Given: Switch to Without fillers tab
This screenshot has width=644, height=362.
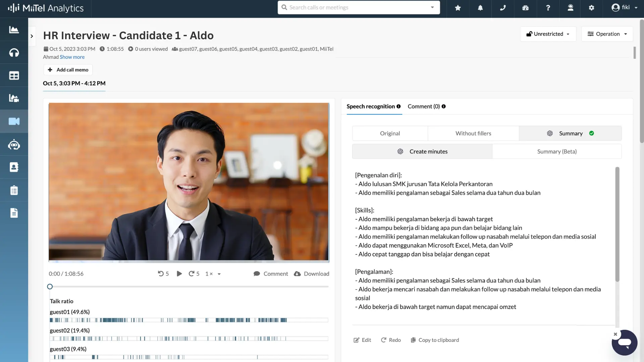Looking at the screenshot, I should [473, 133].
